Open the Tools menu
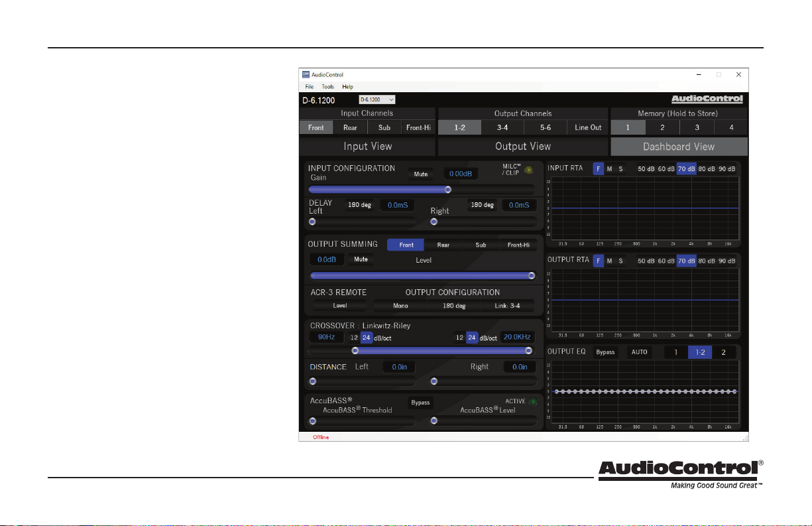812x526 pixels. coord(327,87)
